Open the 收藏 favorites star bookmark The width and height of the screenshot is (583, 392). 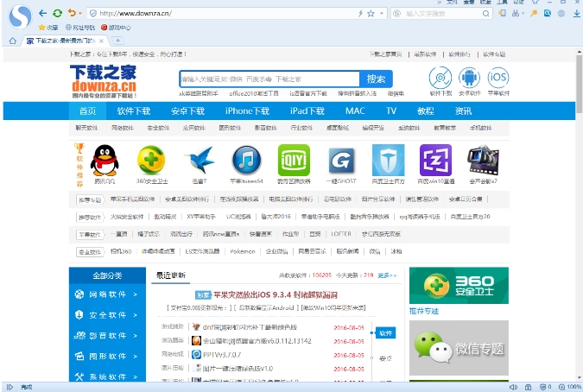(48, 28)
